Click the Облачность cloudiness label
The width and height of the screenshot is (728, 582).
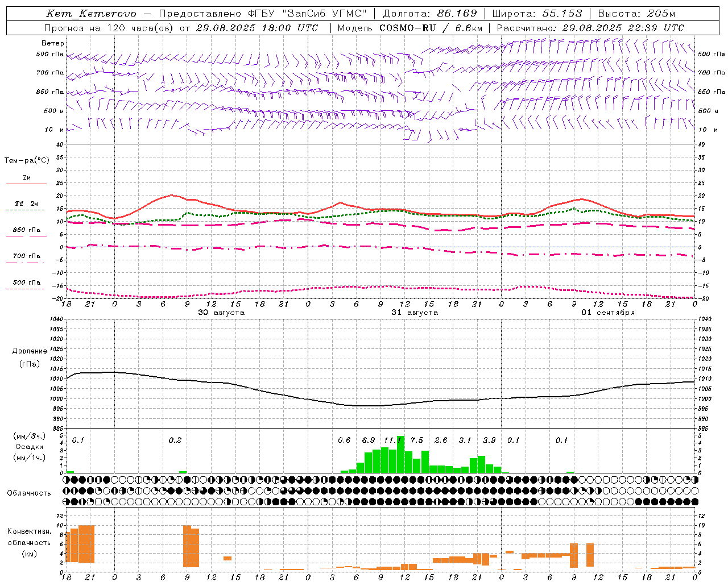point(29,493)
